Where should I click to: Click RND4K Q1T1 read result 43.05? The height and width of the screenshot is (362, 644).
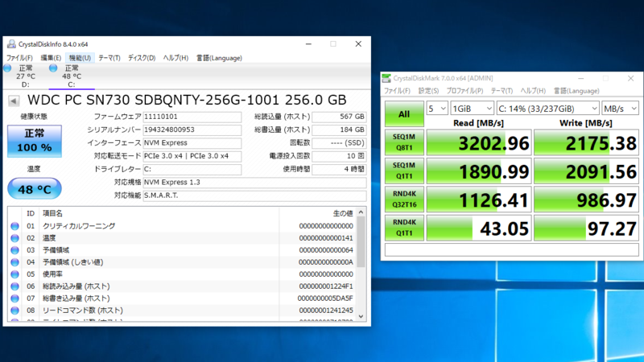[x=479, y=228]
